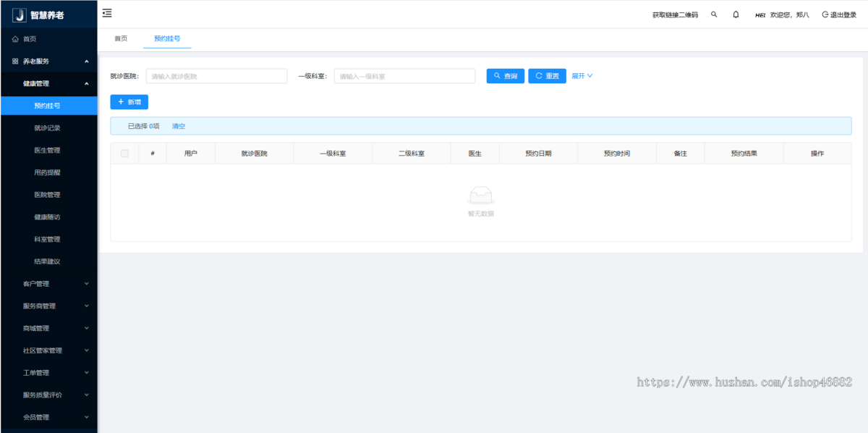Click the 新增 add button
The image size is (868, 433).
pyautogui.click(x=129, y=102)
